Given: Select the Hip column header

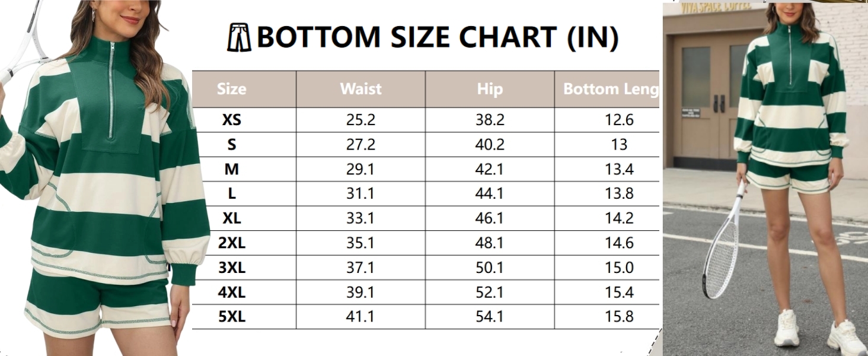Looking at the screenshot, I should 490,89.
